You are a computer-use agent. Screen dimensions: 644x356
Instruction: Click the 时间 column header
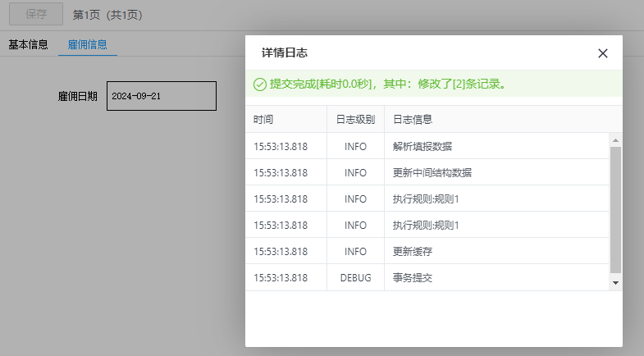coord(263,119)
